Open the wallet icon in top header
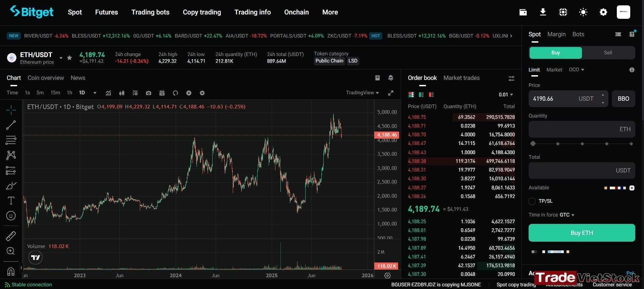The height and width of the screenshot is (289, 644). pyautogui.click(x=523, y=12)
